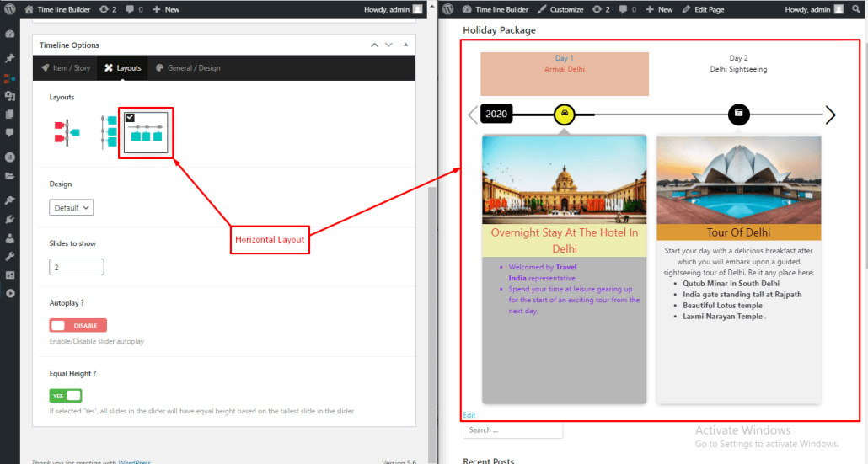Click black Day 2 timeline marker
Screen dimensions: 868x464
point(738,115)
